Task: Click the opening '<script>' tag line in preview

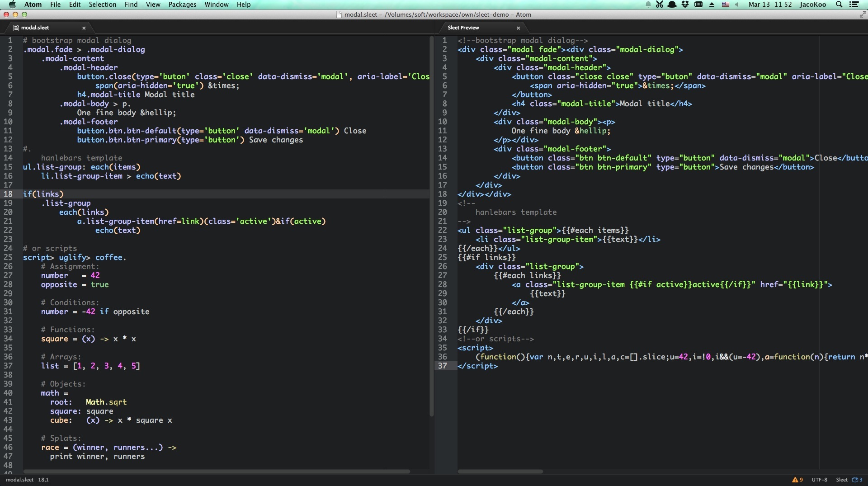Action: click(475, 348)
